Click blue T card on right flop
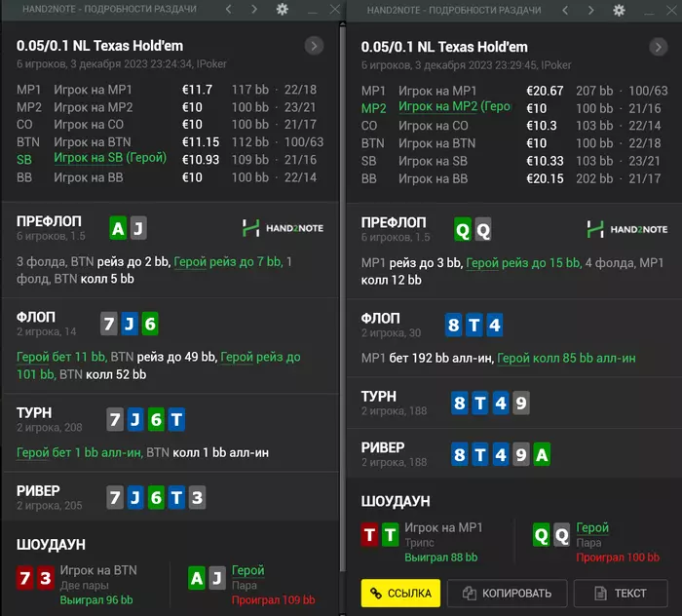 [x=474, y=325]
